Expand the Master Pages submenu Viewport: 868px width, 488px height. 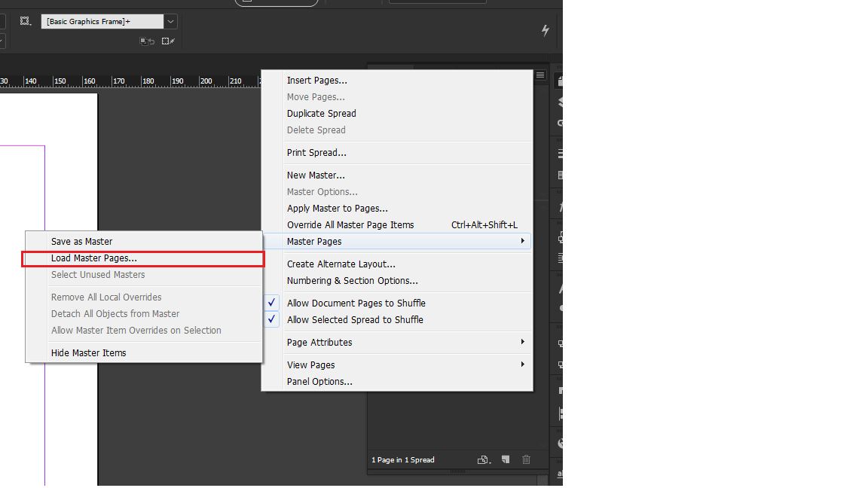(x=397, y=241)
